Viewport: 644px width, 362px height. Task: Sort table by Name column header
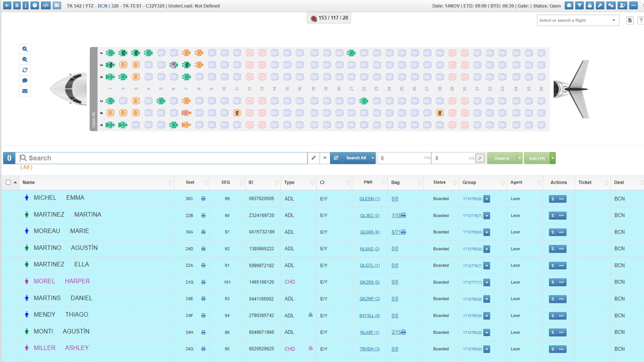tap(97, 182)
